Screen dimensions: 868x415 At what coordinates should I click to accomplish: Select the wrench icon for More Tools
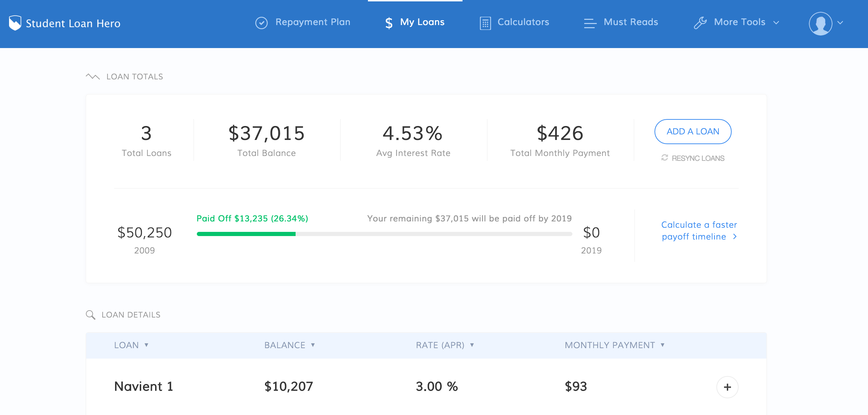pos(701,22)
